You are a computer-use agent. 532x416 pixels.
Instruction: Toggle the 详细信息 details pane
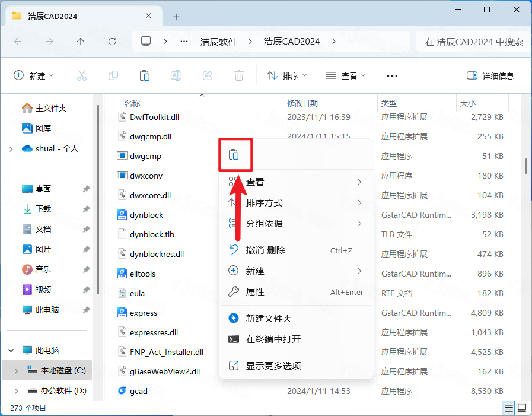point(490,75)
